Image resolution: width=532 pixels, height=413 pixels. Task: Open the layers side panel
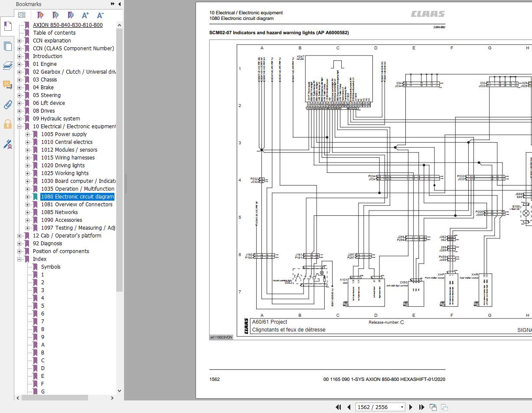coord(7,65)
